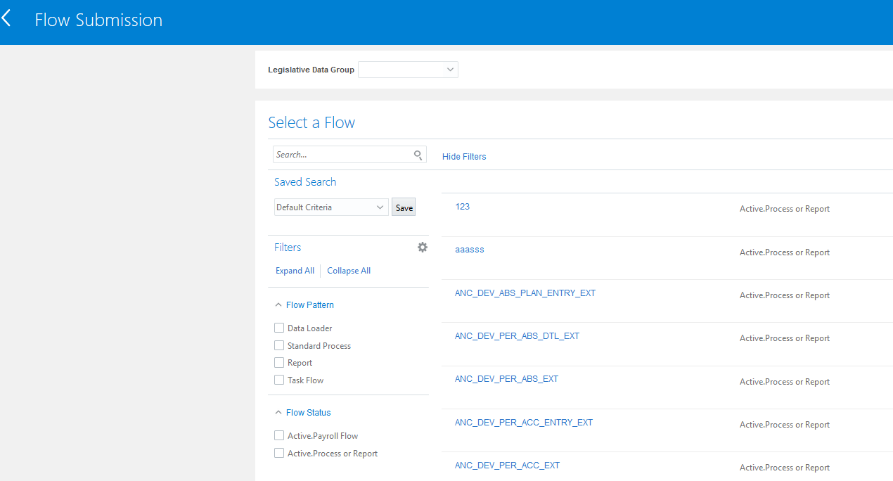This screenshot has height=481, width=893.
Task: Click the Save button
Action: tap(404, 208)
